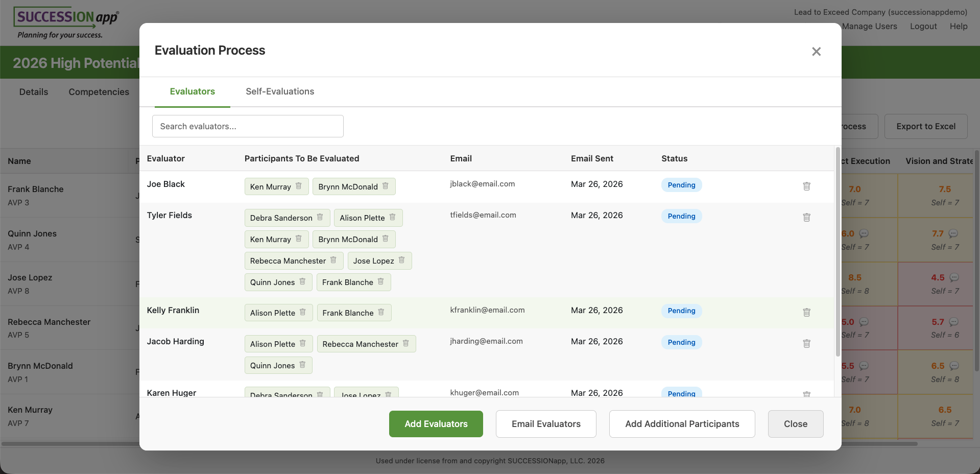This screenshot has width=980, height=474.
Task: Delete evaluator Joe Black row
Action: pos(807,186)
